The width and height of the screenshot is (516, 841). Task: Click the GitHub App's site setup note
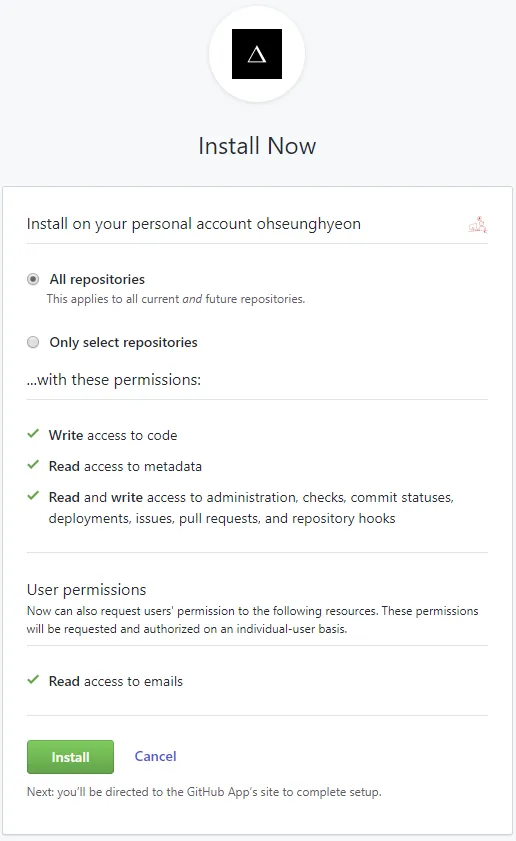[204, 792]
